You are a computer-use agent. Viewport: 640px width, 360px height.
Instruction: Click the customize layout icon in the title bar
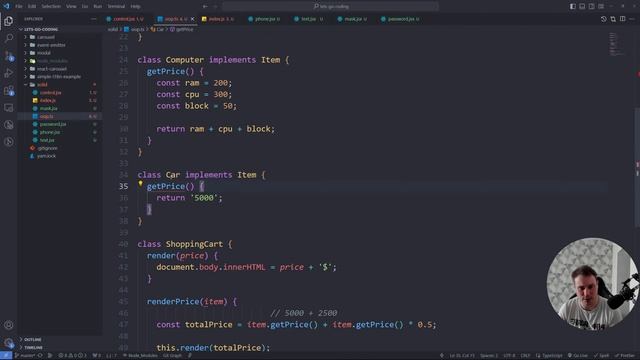[x=601, y=7]
